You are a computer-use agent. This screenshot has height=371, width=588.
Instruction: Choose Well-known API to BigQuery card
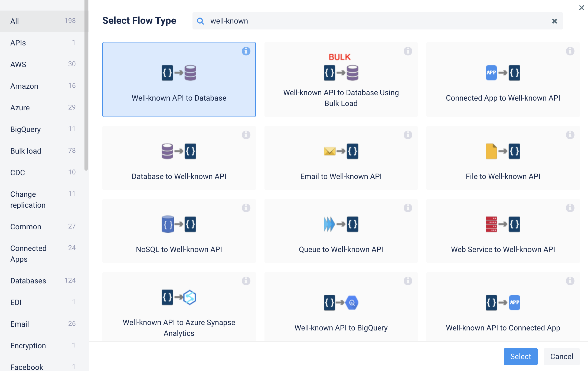(341, 306)
